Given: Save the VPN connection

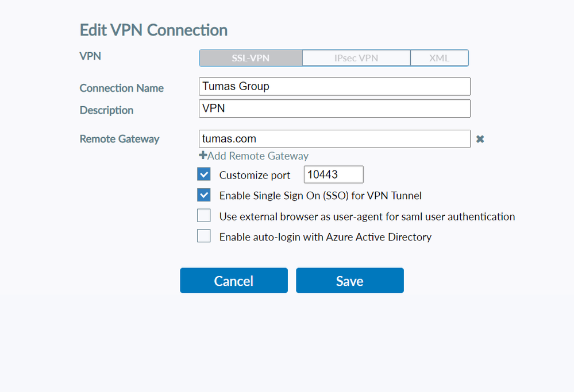Looking at the screenshot, I should pos(349,281).
